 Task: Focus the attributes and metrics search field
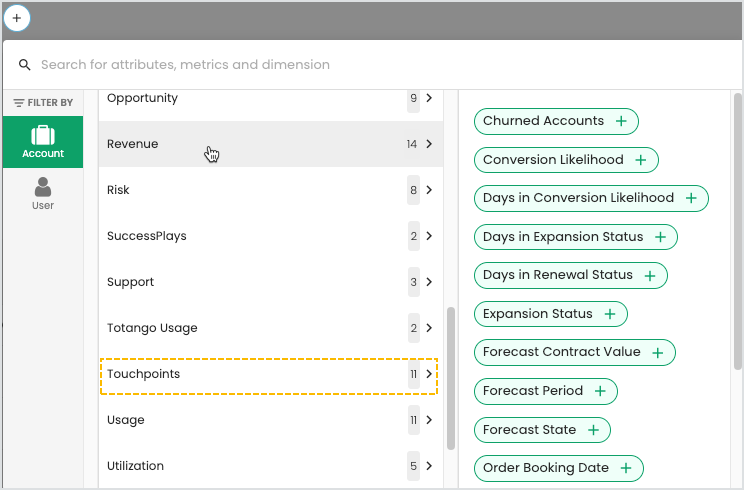[x=370, y=65]
